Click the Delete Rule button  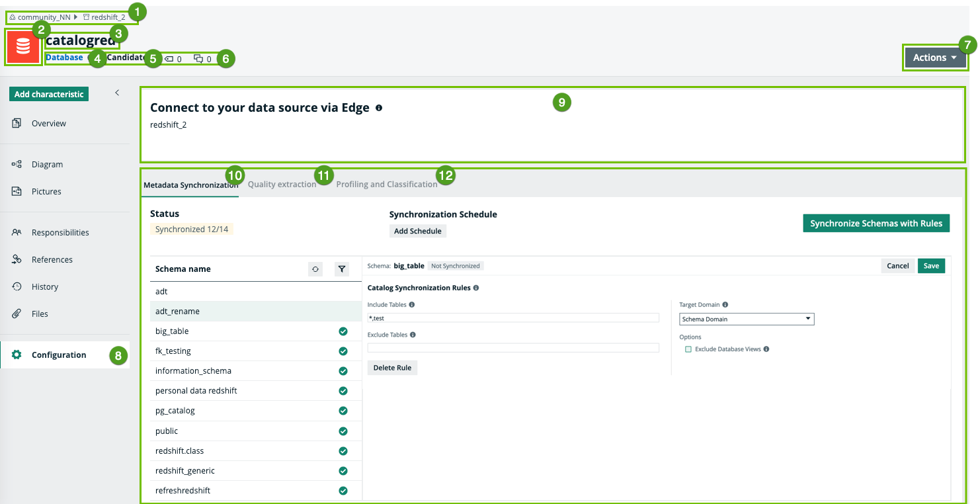coord(392,368)
